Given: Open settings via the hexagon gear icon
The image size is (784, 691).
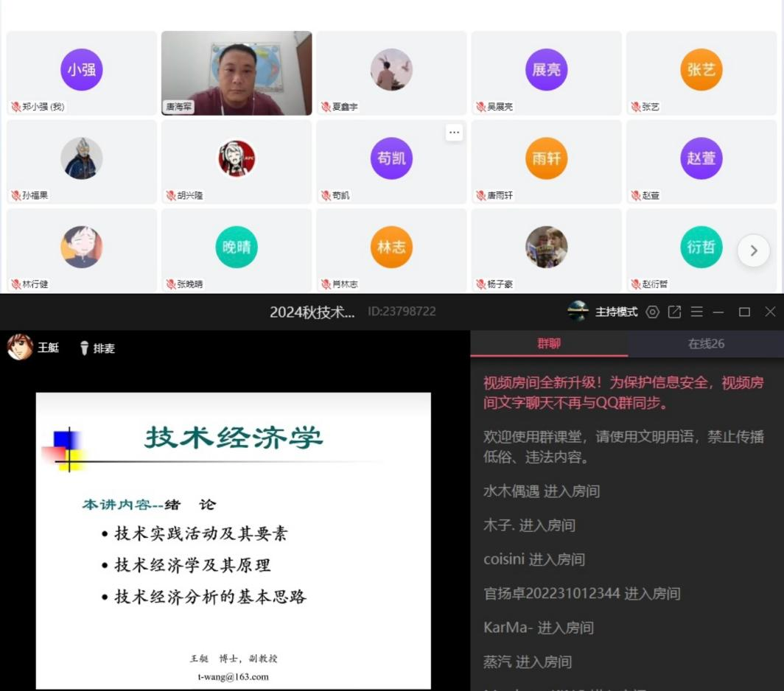Looking at the screenshot, I should coord(652,312).
